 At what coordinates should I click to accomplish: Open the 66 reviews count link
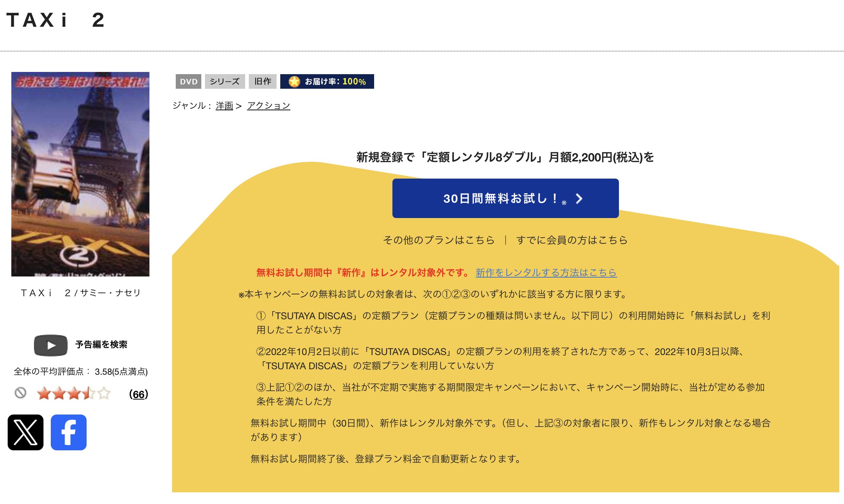(x=138, y=394)
